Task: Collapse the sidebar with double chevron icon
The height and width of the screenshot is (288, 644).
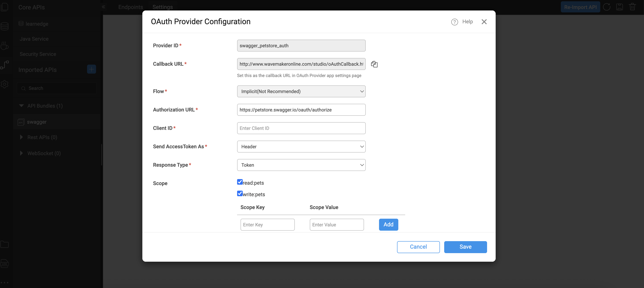Action: tap(104, 7)
